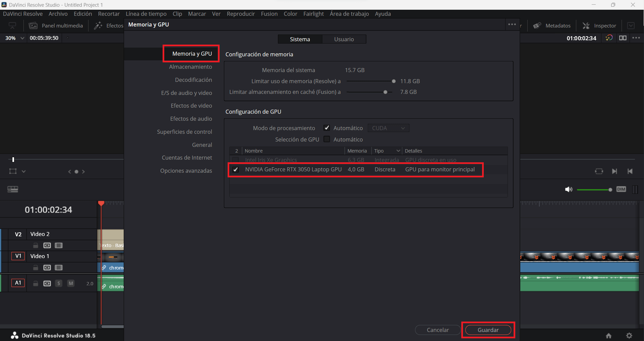
Task: Open the CUDA processing mode dropdown
Action: (388, 128)
